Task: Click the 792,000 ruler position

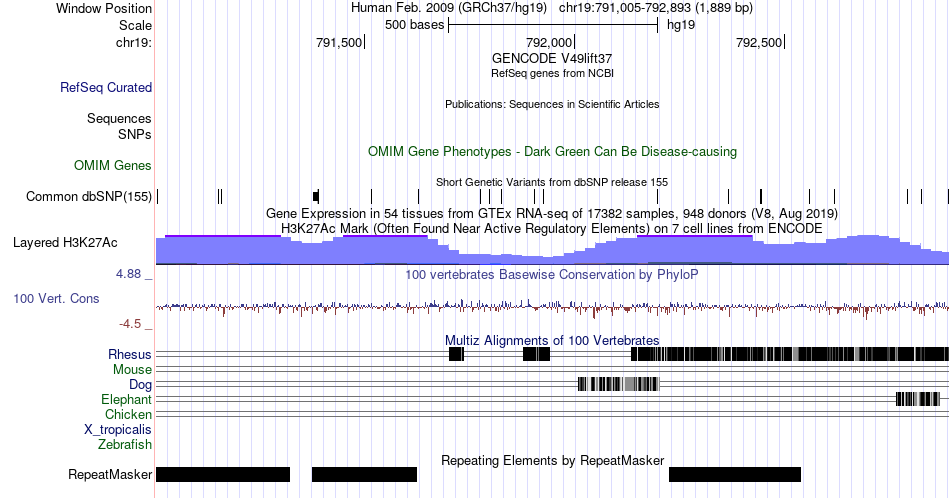Action: 549,42
